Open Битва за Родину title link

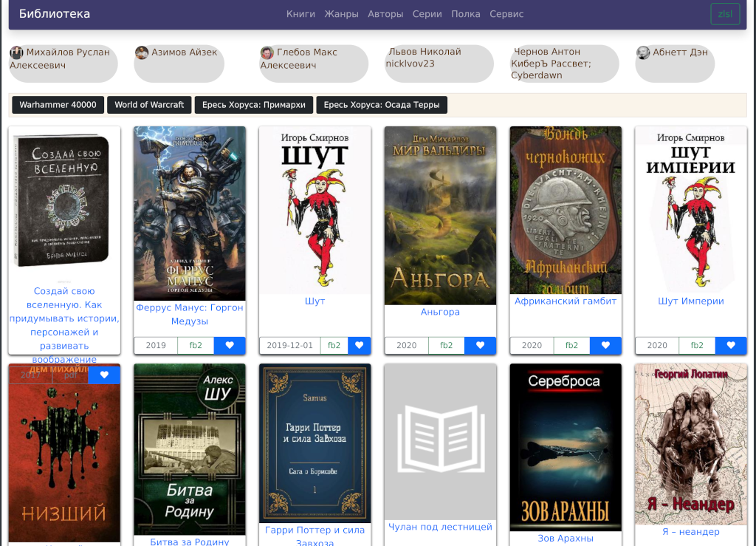(190, 542)
